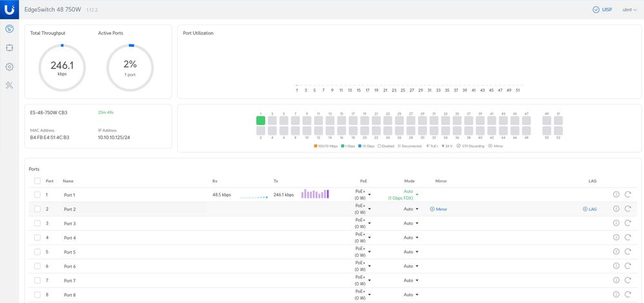Check the Port 4 row checkbox

pyautogui.click(x=37, y=238)
